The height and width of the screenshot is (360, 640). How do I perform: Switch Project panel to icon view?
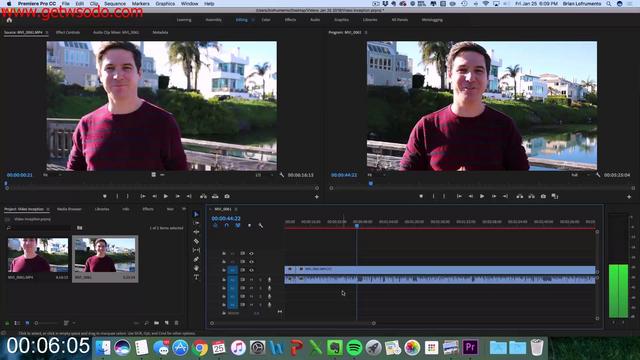click(27, 323)
